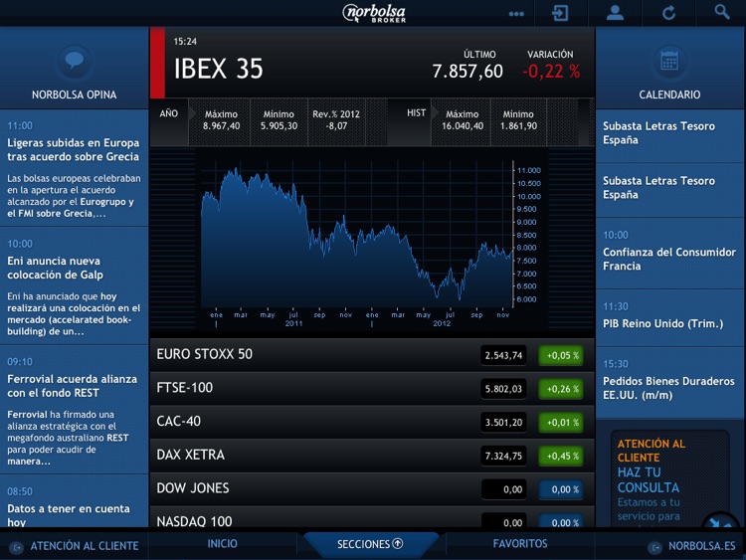Click the arrow icon beside Atención al Cliente
The image size is (746, 560).
pyautogui.click(x=17, y=547)
